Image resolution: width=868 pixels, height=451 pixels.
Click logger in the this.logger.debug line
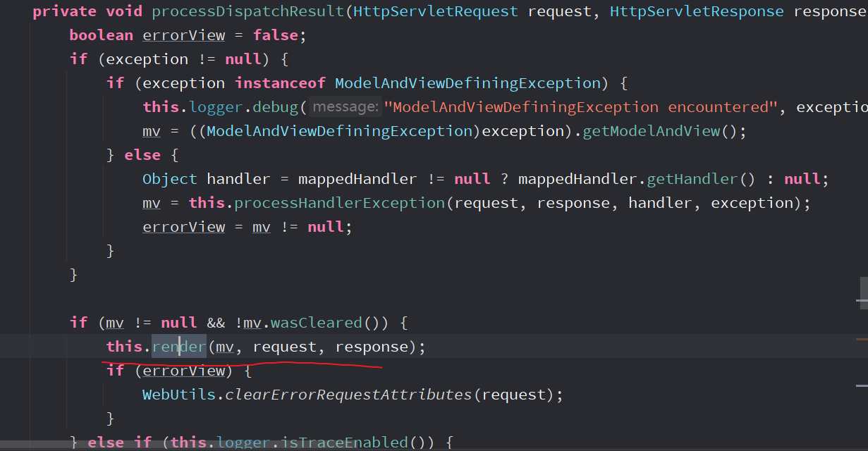(216, 107)
